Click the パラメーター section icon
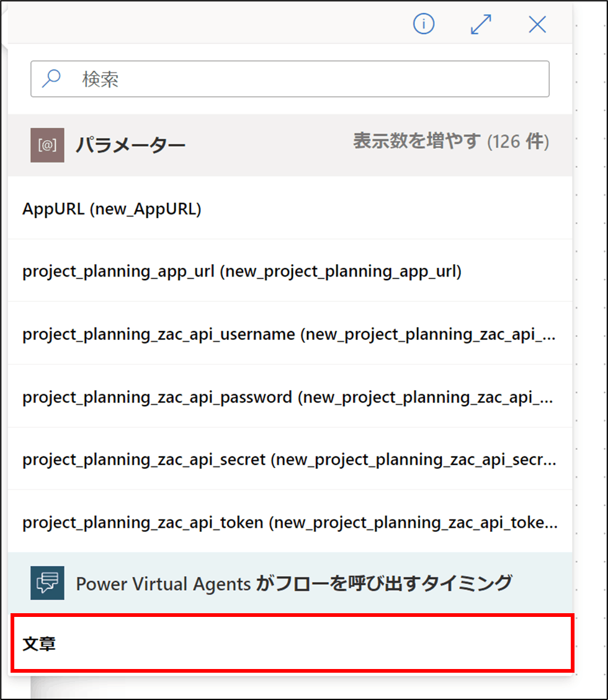This screenshot has width=608, height=700. (x=47, y=145)
